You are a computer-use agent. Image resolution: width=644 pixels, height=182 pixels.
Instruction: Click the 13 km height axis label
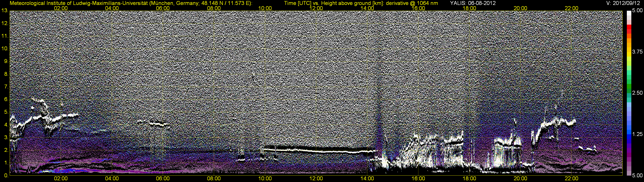[5, 10]
